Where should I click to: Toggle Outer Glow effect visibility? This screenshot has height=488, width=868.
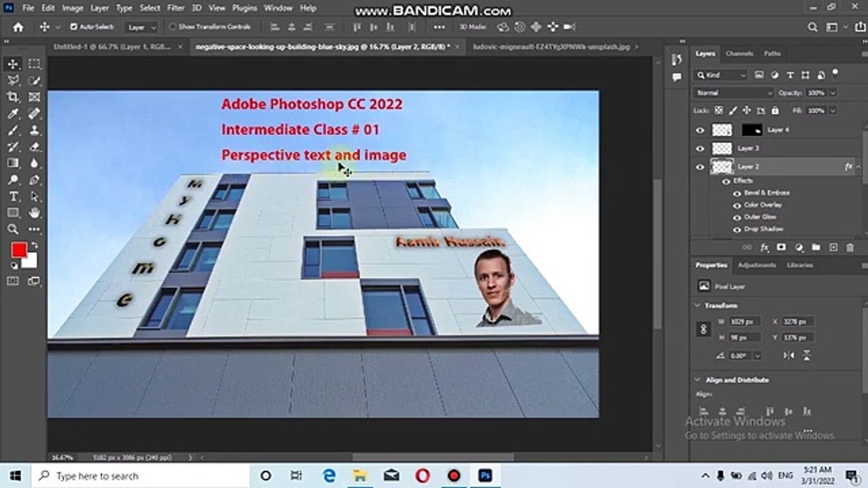click(737, 218)
